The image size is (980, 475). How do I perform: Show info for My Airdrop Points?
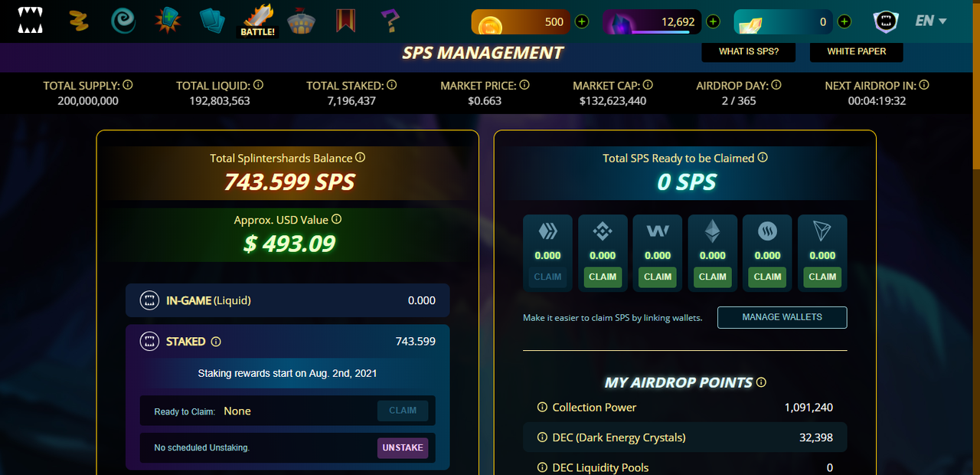pos(761,382)
